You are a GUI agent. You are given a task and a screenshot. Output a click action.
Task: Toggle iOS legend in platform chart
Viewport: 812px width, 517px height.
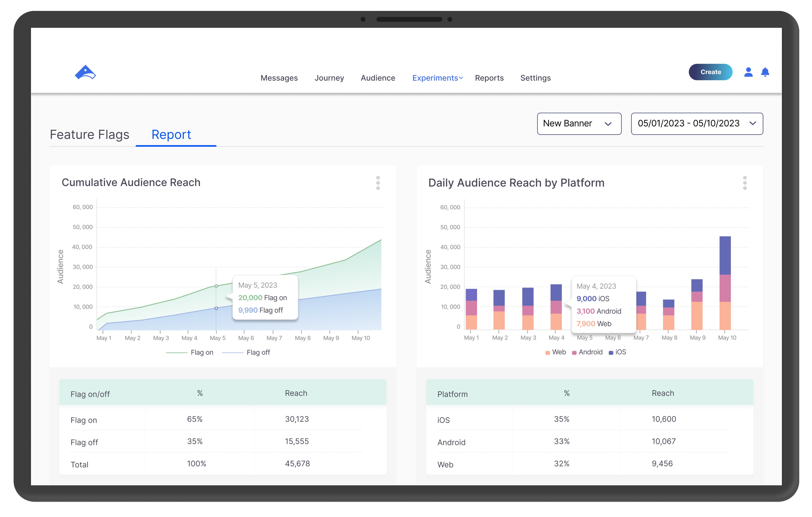coord(617,352)
